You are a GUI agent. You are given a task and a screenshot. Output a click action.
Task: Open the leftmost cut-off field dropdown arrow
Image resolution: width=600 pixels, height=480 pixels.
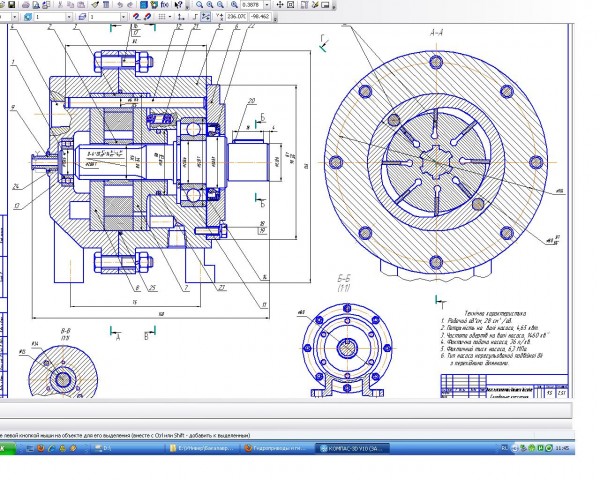tap(15, 17)
